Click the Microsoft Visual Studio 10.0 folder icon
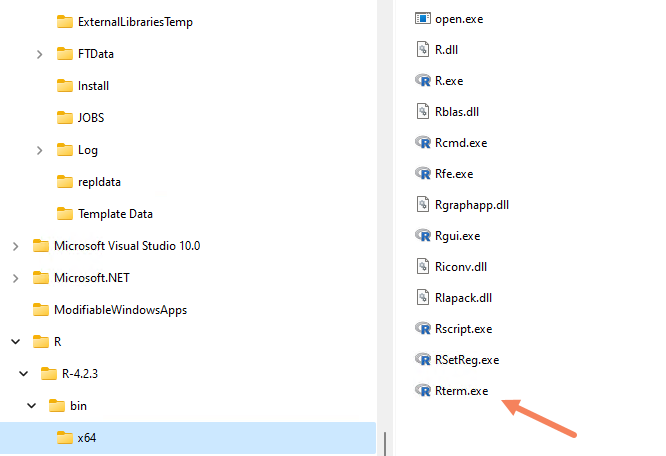 [41, 246]
